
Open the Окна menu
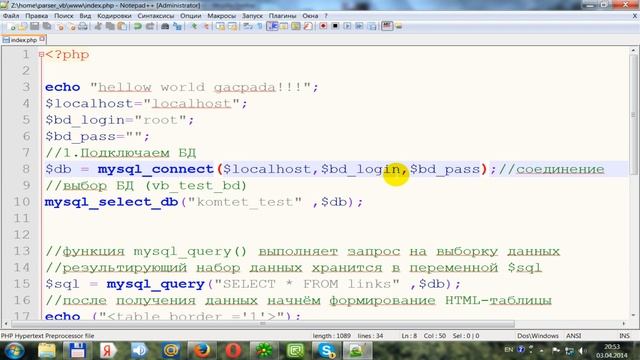pyautogui.click(x=310, y=16)
